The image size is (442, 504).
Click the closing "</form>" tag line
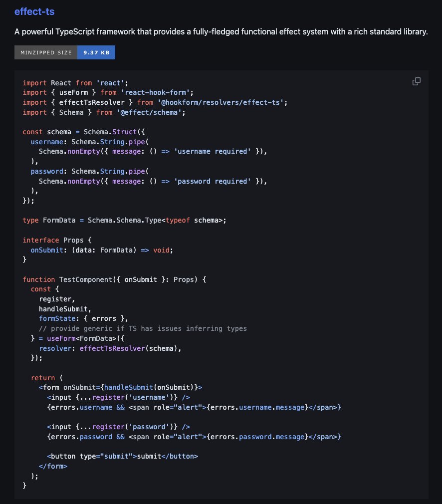point(53,466)
